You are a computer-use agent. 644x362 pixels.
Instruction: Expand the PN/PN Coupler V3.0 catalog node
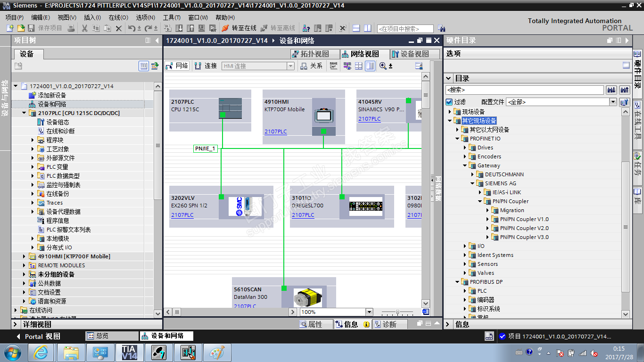[x=487, y=237]
